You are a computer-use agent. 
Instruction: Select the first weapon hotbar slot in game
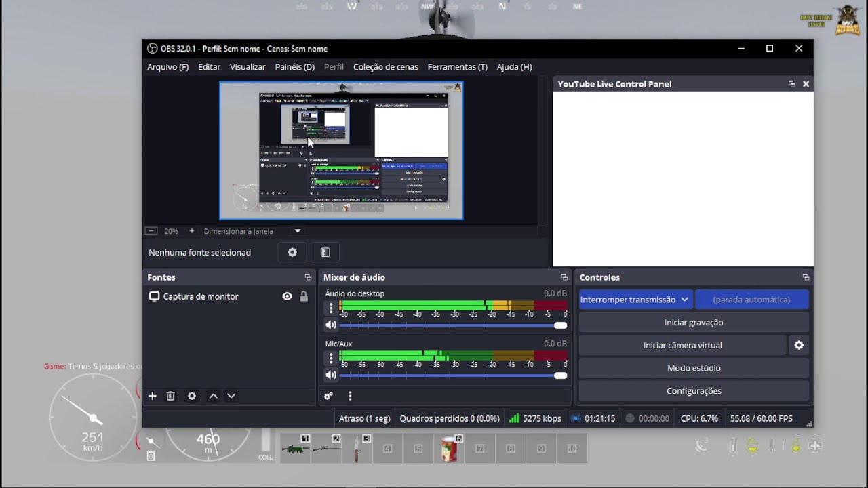pos(295,449)
